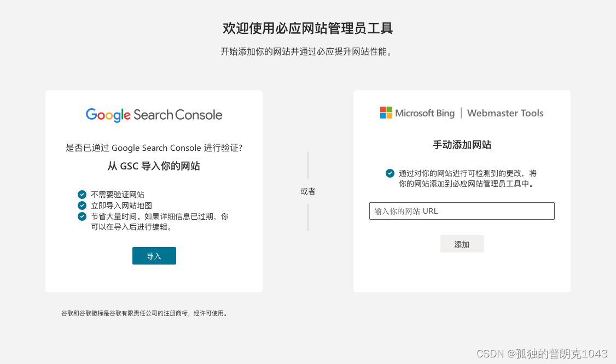Focus the 输入你的网站 URL input field
This screenshot has width=616, height=364.
click(462, 211)
